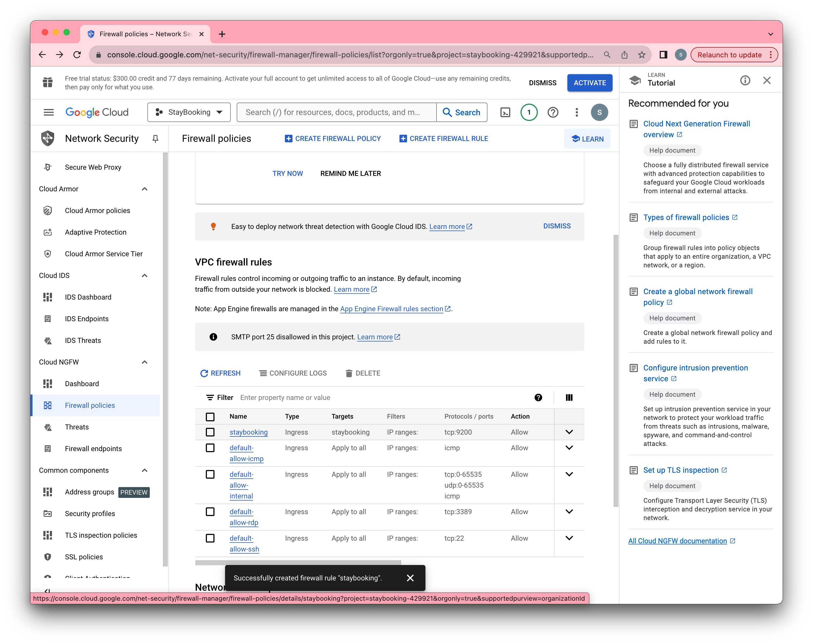The width and height of the screenshot is (813, 644).
Task: Click the notifications badge icon
Action: click(529, 112)
